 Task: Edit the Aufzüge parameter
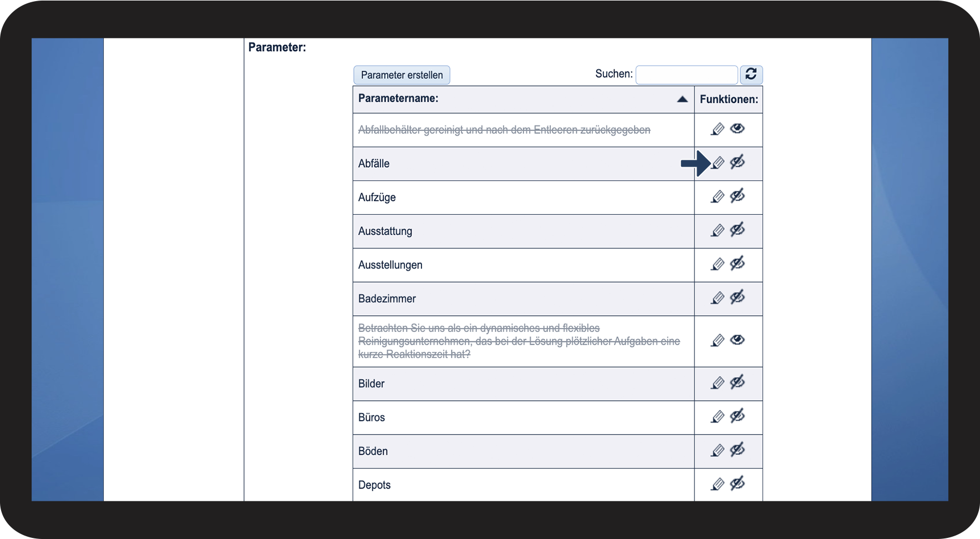[x=718, y=197]
